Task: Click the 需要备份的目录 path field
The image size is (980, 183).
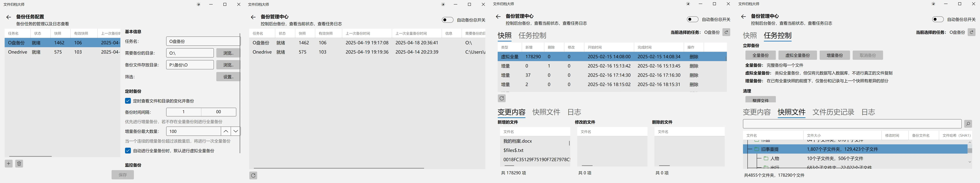Action: 190,53
